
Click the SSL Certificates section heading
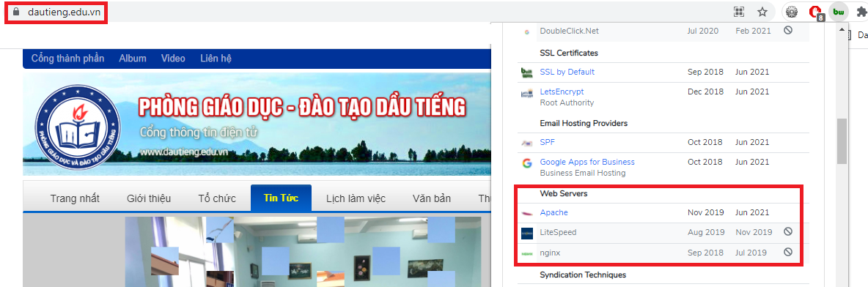(568, 53)
